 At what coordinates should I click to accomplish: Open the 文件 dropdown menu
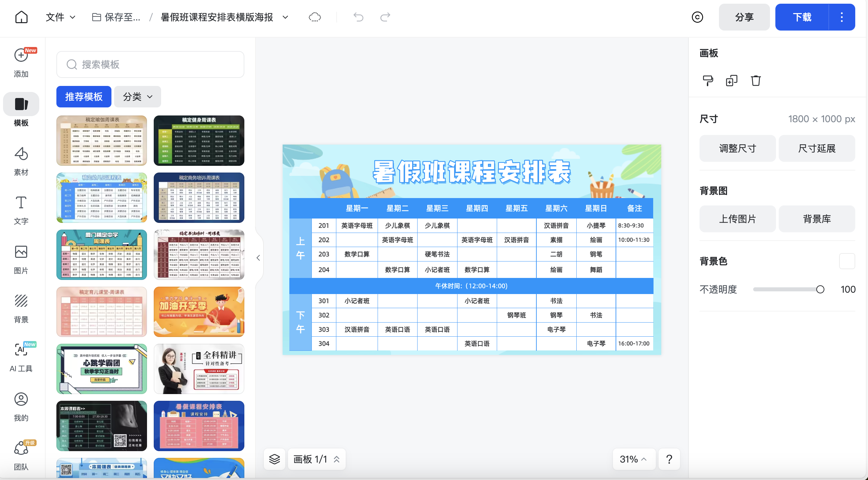coord(61,17)
